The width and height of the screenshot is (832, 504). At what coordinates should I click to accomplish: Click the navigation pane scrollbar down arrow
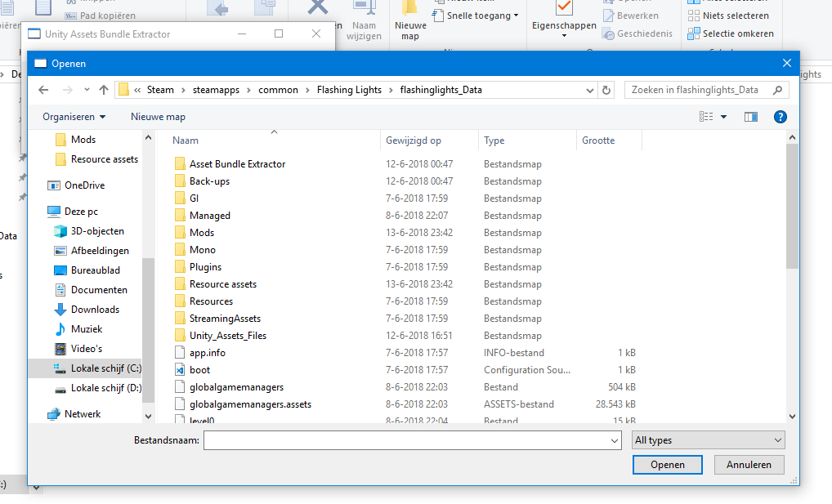point(148,417)
